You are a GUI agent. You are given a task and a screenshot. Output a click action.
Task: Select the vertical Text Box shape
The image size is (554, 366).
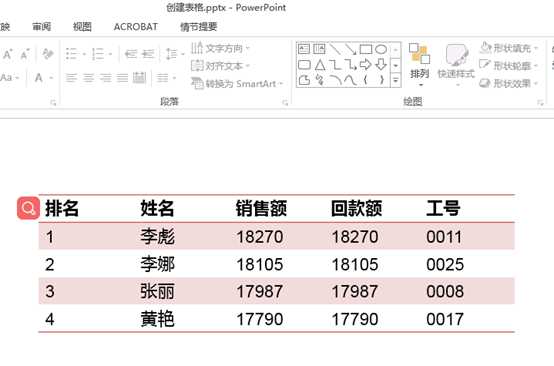point(319,49)
